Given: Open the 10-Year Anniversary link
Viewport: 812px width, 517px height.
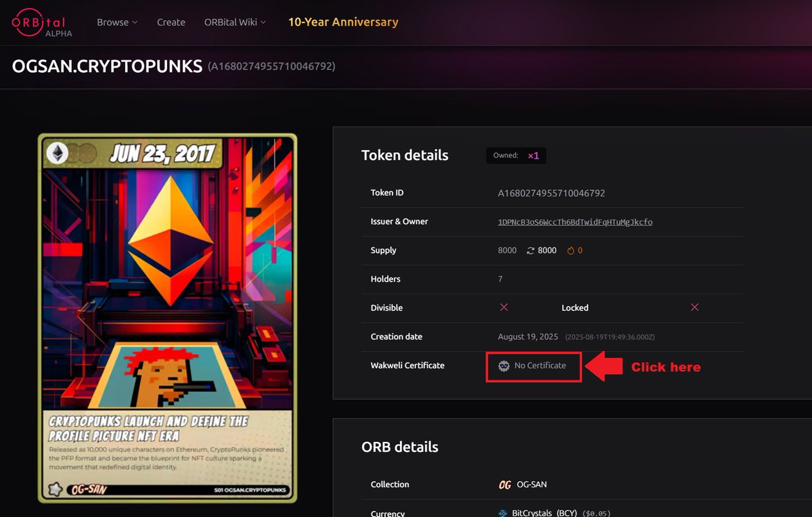Looking at the screenshot, I should (x=343, y=22).
